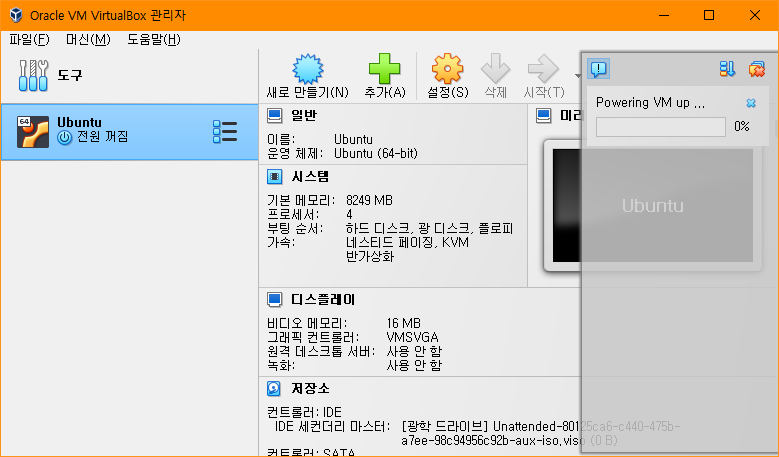The height and width of the screenshot is (457, 779).
Task: Click the Add (추가) green plus icon
Action: coord(384,69)
